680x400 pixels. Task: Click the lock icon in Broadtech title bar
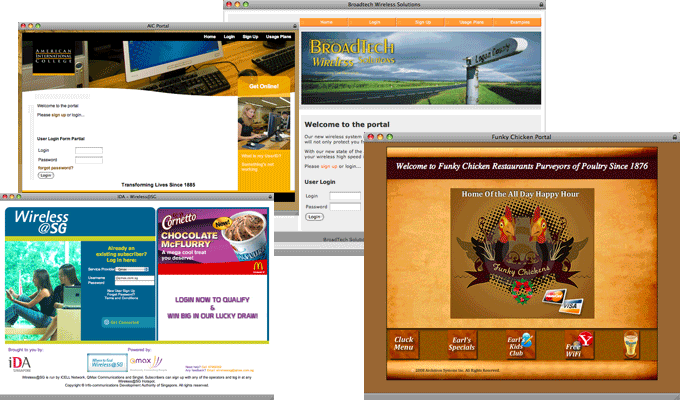tap(541, 4)
